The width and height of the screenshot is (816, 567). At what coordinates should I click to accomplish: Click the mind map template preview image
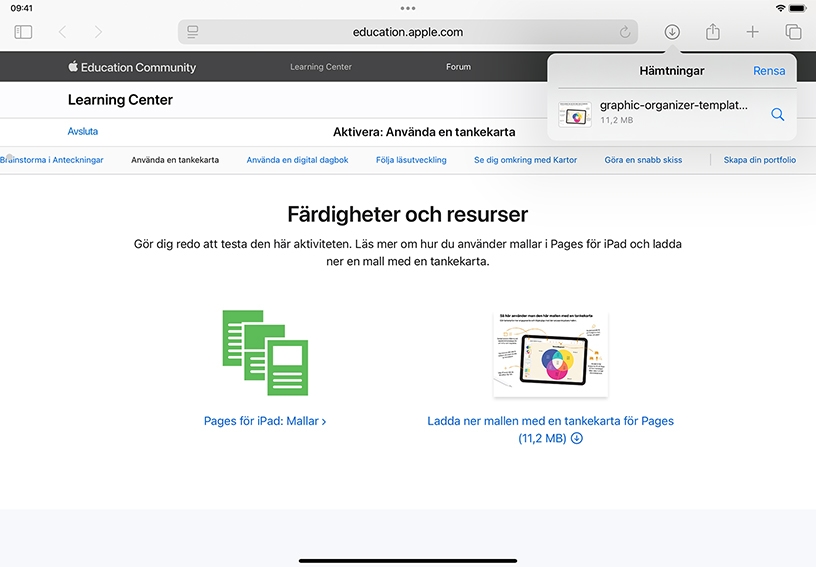tap(551, 354)
